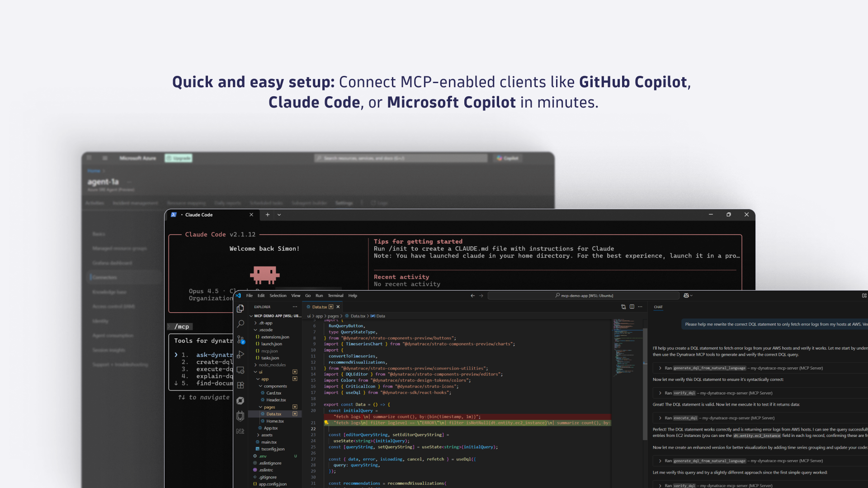
Task: Open the Copilot icon in the title bar
Action: pos(686,295)
